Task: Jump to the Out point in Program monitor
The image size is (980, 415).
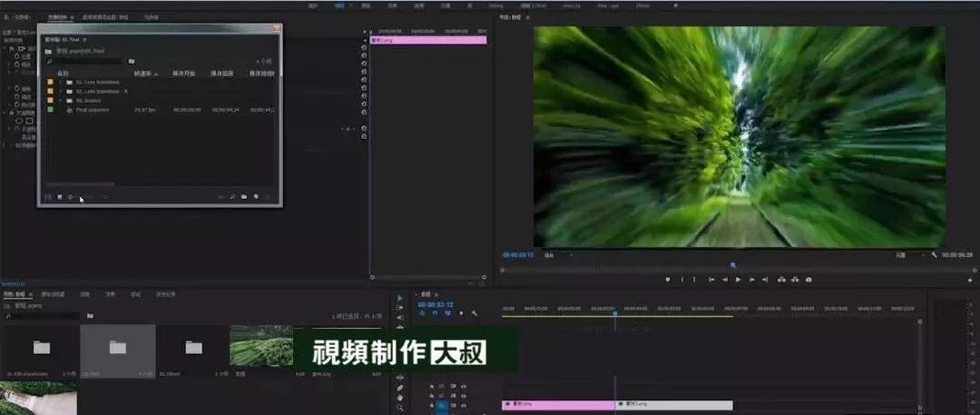Action: click(765, 280)
